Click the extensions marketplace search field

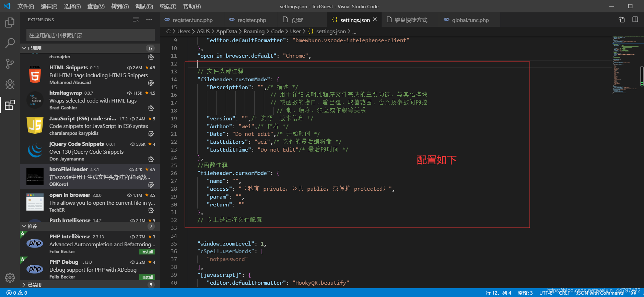[91, 35]
